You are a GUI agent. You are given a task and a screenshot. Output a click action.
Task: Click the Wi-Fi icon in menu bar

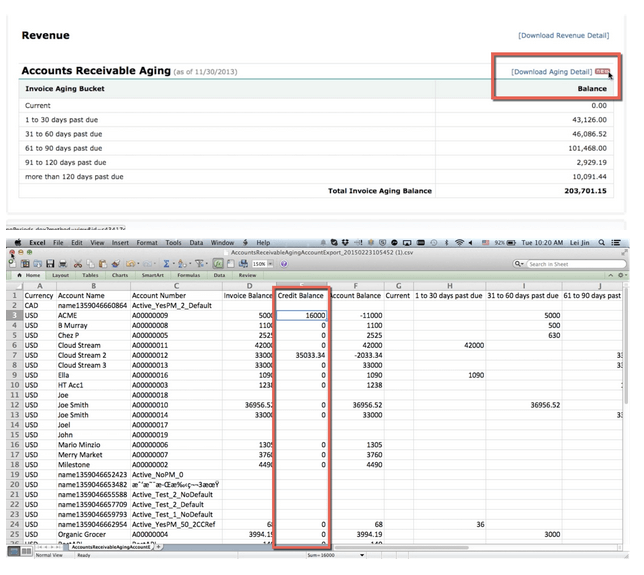(459, 242)
